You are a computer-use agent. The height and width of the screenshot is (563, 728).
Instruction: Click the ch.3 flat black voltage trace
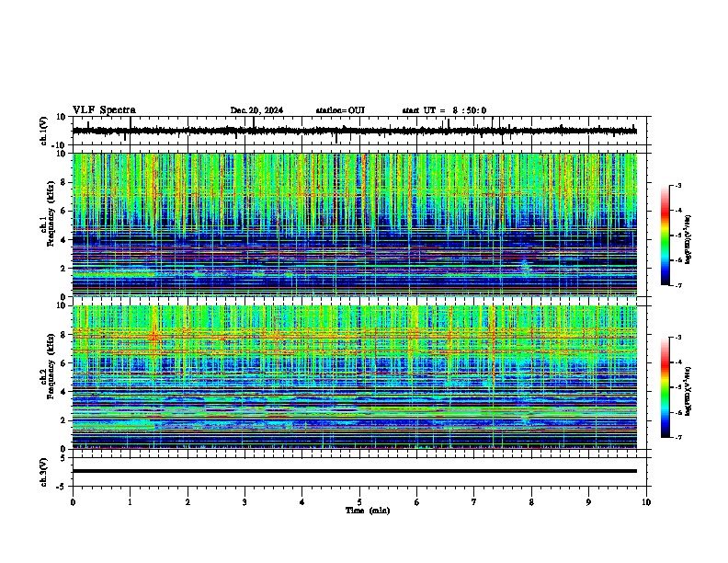click(x=355, y=471)
